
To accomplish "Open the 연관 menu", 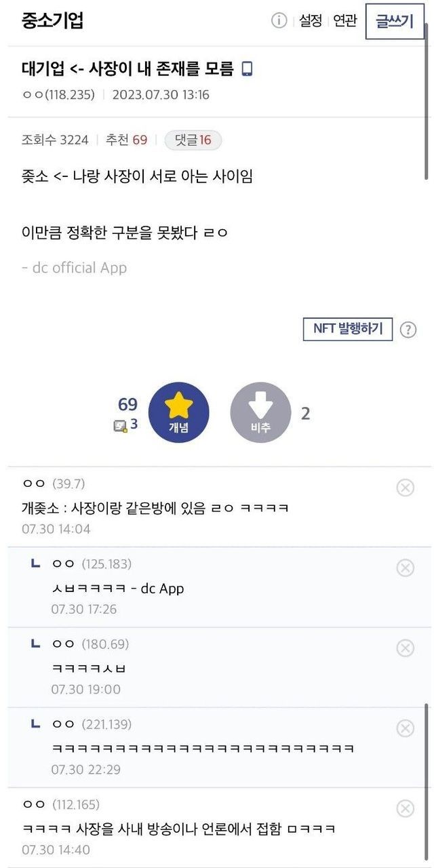I will (344, 21).
